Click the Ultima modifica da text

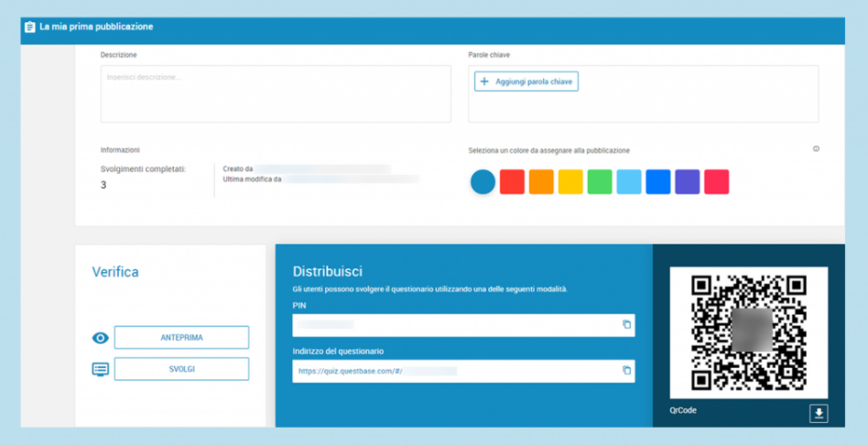[252, 179]
